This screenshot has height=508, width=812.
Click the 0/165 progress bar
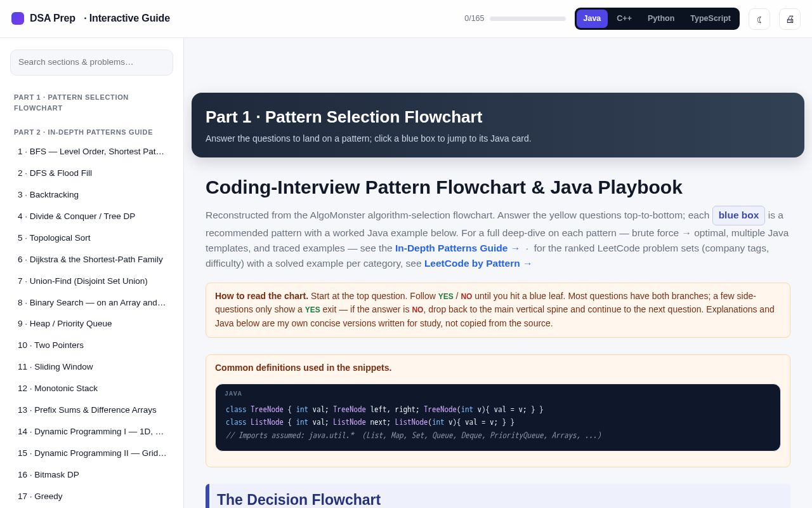tap(528, 18)
